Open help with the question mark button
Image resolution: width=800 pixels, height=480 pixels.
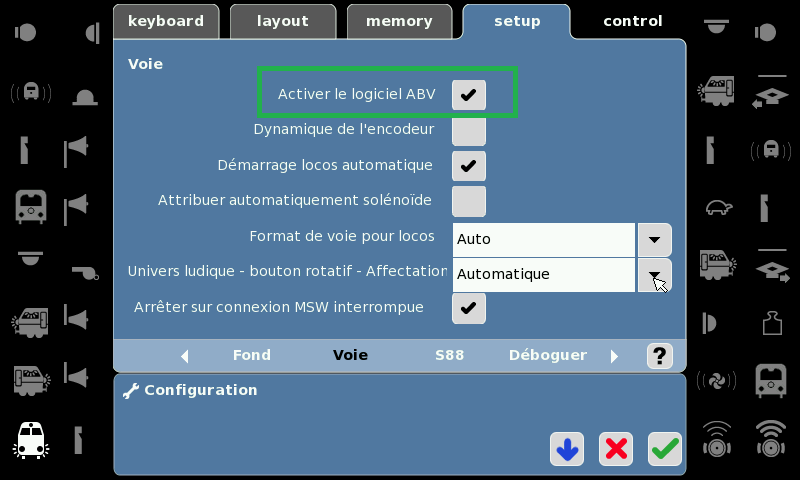tap(660, 356)
